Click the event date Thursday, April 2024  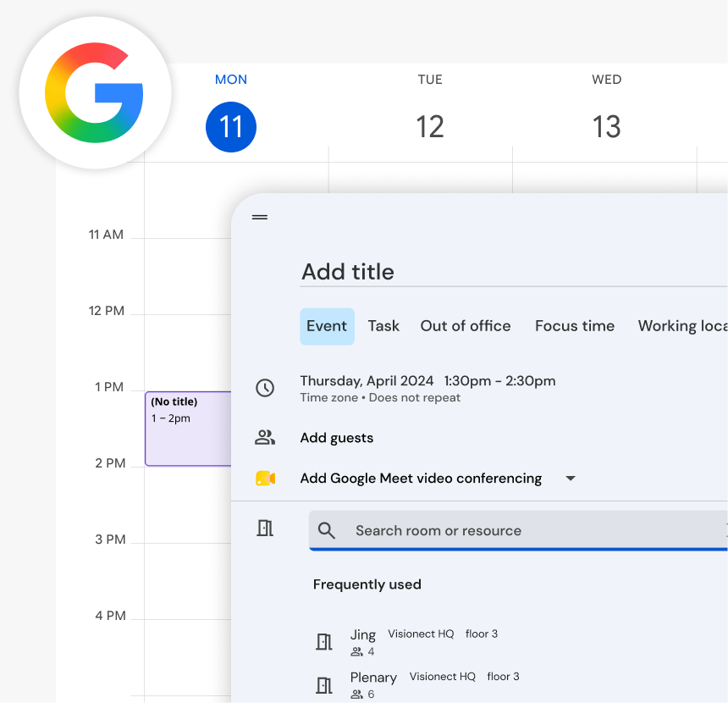[367, 381]
